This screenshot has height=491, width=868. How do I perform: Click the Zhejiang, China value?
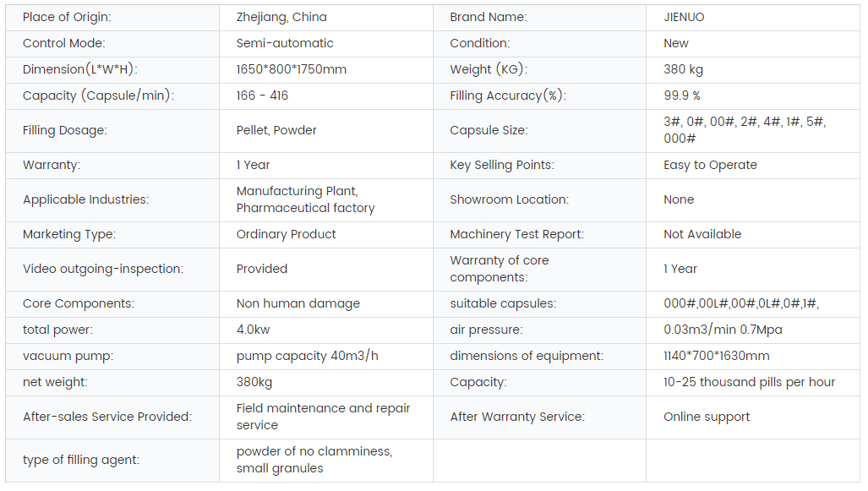pyautogui.click(x=281, y=17)
